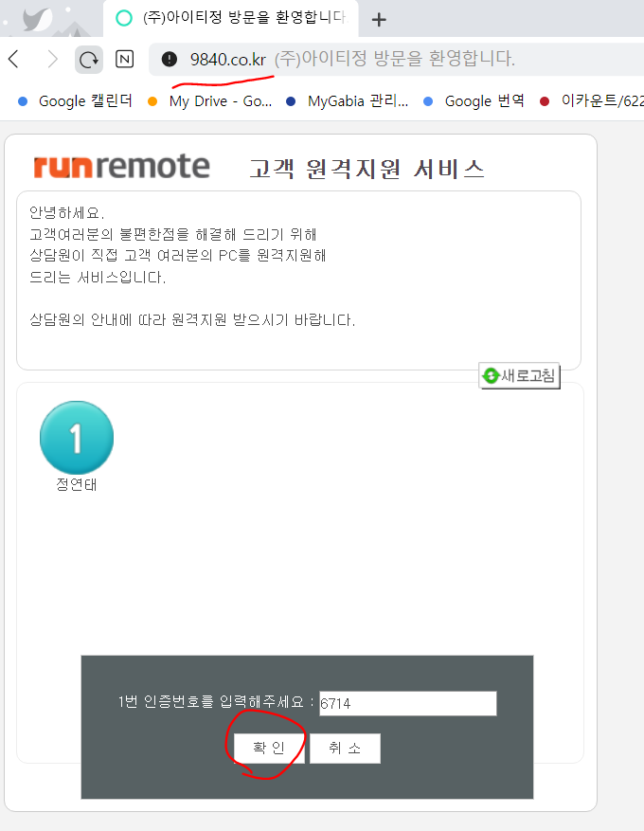This screenshot has height=831, width=644.
Task: Click the site info warning icon
Action: coord(170,60)
